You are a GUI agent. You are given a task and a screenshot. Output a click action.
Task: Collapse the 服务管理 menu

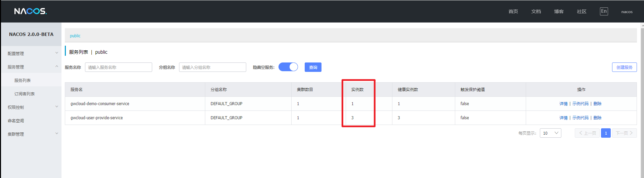point(31,67)
